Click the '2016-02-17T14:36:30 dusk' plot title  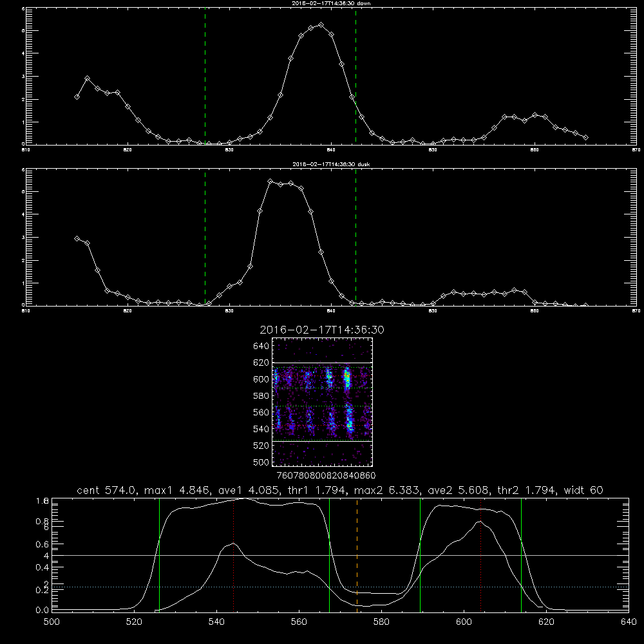point(331,164)
